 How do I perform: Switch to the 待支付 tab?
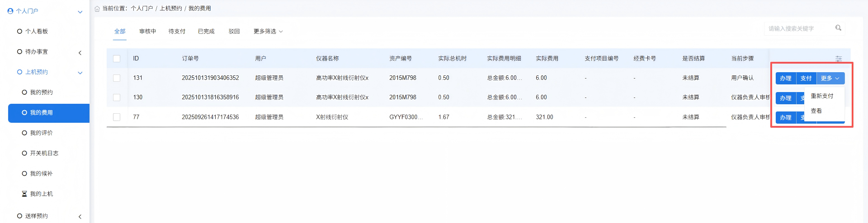pyautogui.click(x=177, y=31)
